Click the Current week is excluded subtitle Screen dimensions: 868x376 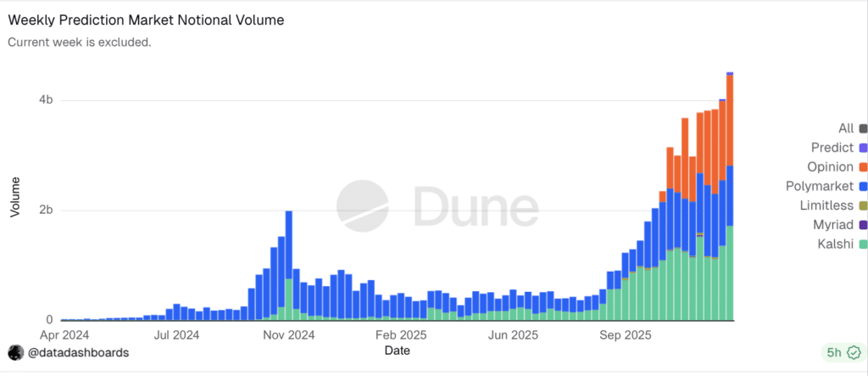pyautogui.click(x=79, y=42)
